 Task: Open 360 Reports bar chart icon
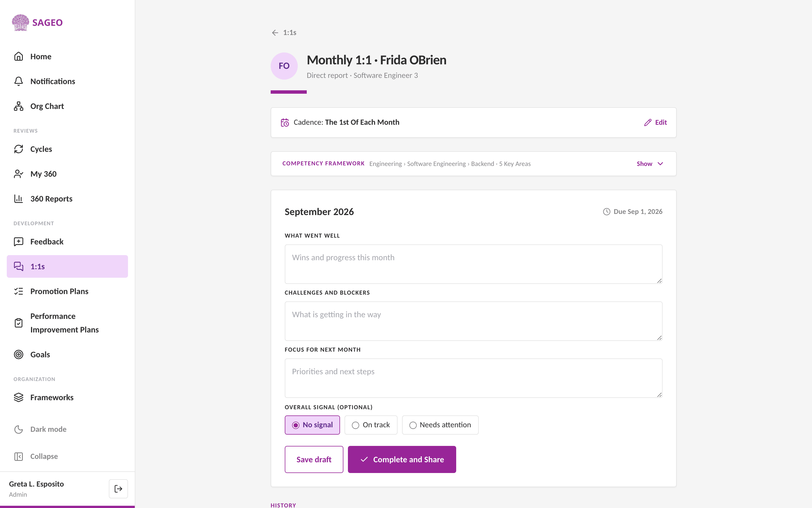tap(18, 199)
